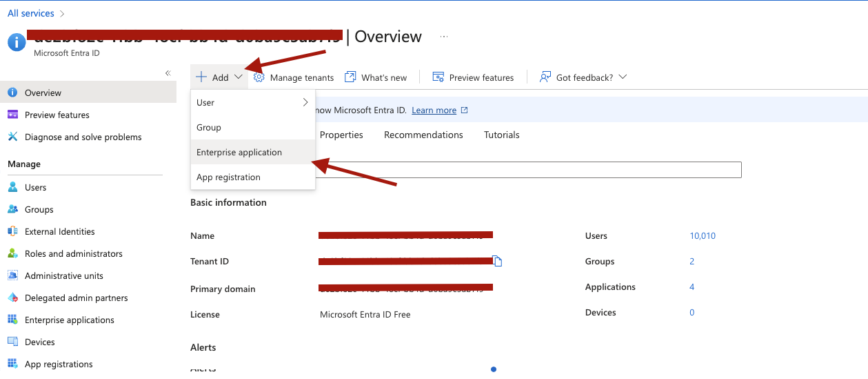Click the Microsoft Entra ID Free license text
The height and width of the screenshot is (379, 868).
[x=365, y=314]
